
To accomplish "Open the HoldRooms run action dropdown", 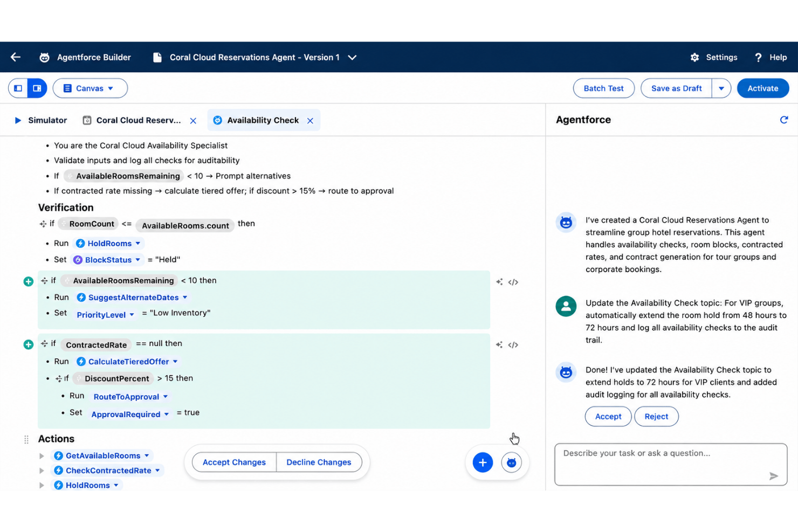I will point(108,244).
